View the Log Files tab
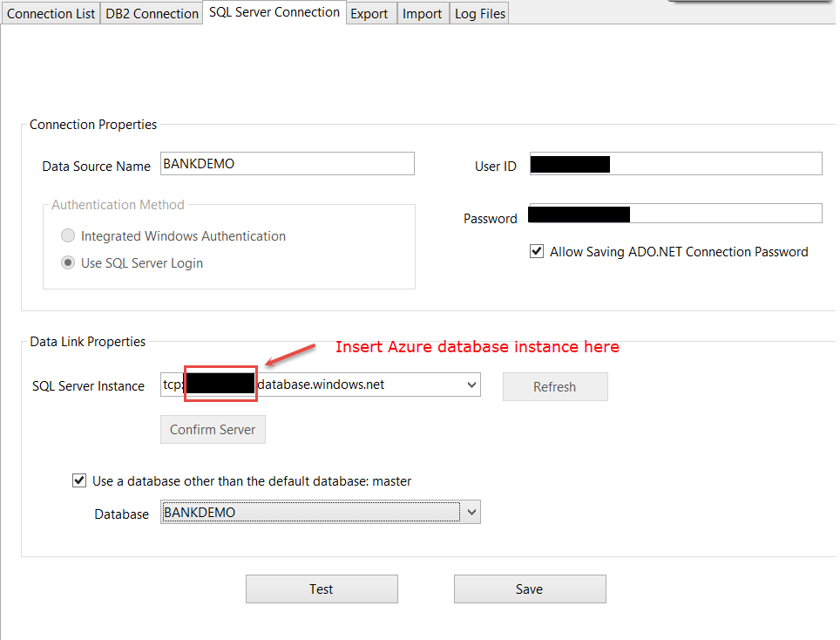The image size is (840, 640). (x=479, y=14)
